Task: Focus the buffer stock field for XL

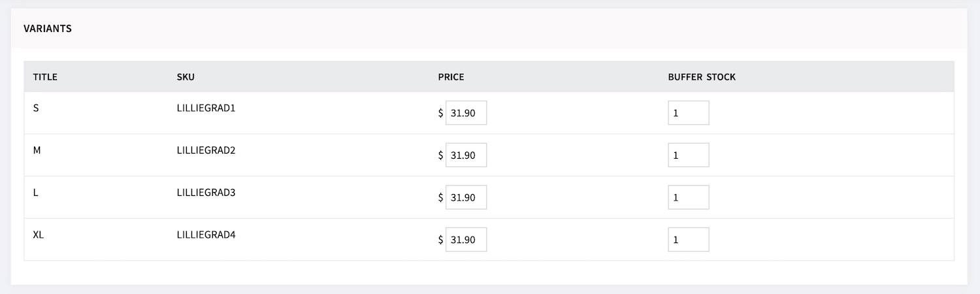Action: [x=689, y=239]
